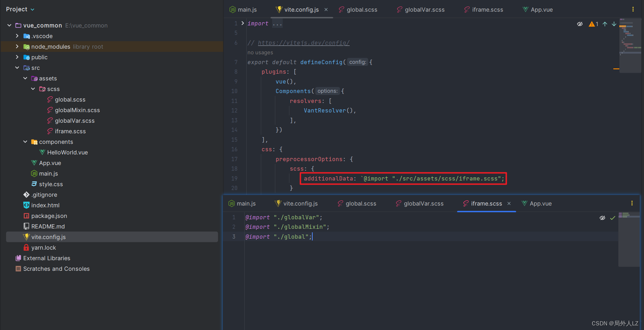Open the vitejs.dev/config link in comment
644x330 pixels.
(x=304, y=43)
